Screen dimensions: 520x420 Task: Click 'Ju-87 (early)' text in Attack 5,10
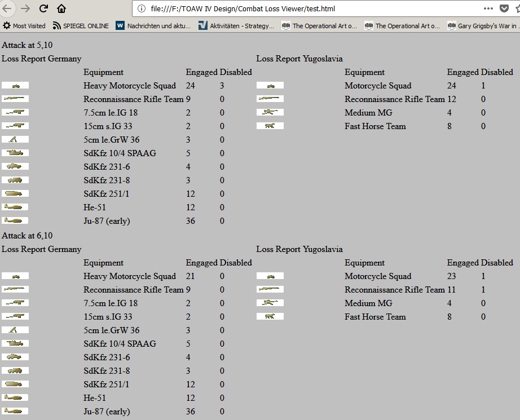[107, 221]
